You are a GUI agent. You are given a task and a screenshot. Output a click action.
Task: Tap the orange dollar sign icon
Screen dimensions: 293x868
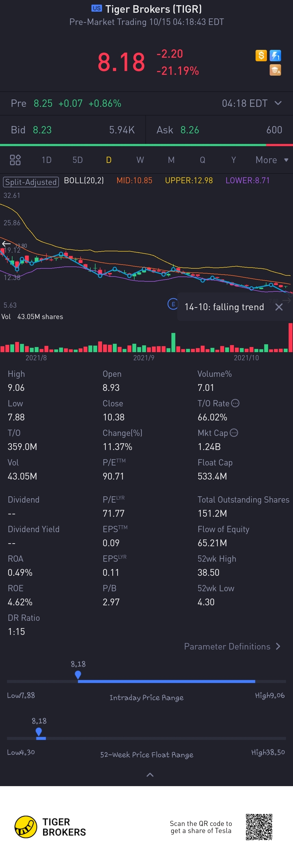click(261, 55)
